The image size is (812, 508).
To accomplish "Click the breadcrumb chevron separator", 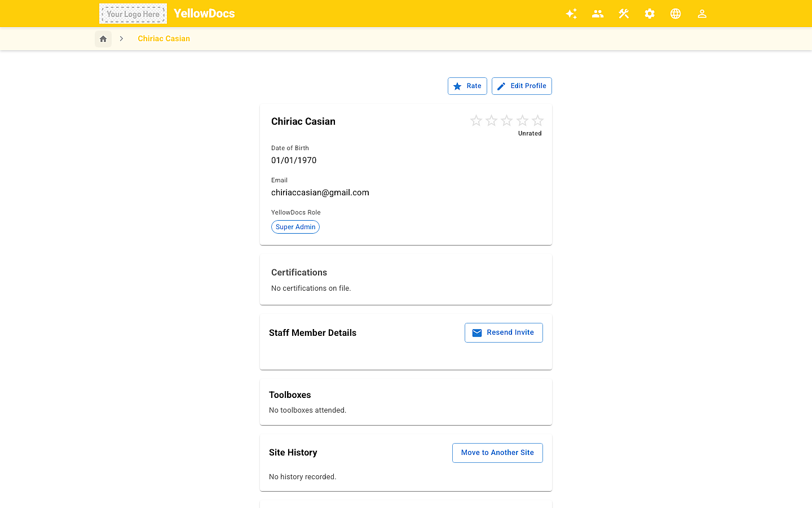I will point(121,39).
